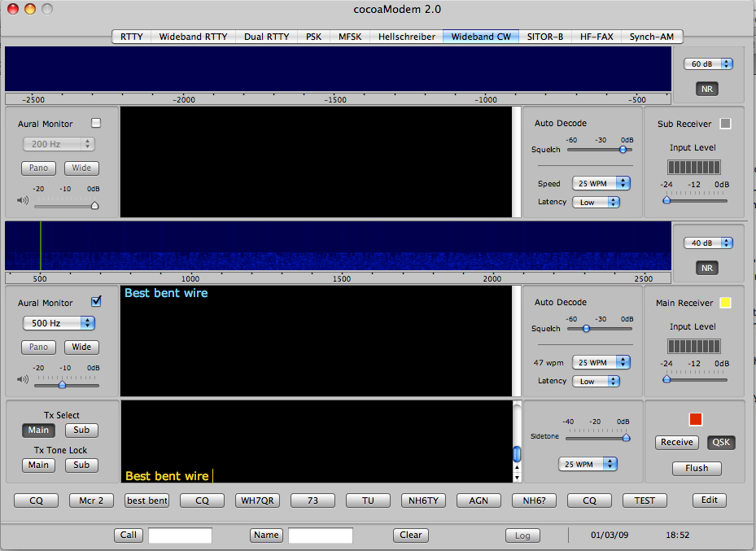Click the decoded 'Best bent wire' receive text
Viewport: 756px width, 551px height.
166,293
